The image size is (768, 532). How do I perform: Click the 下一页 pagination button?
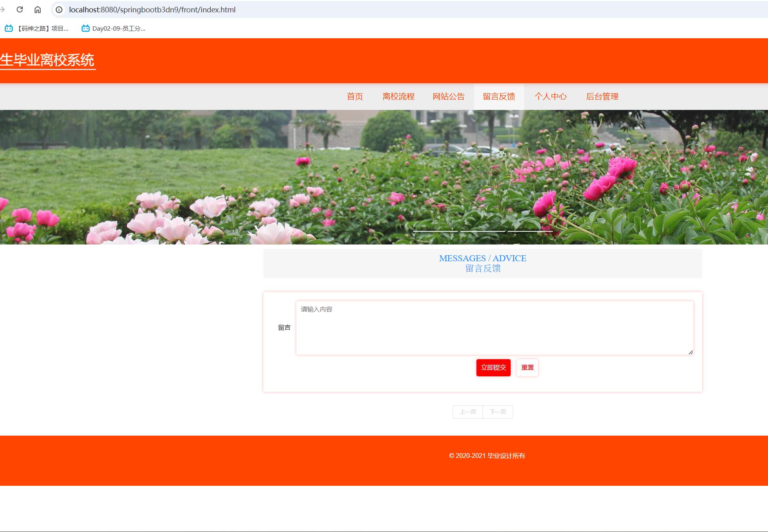click(498, 412)
